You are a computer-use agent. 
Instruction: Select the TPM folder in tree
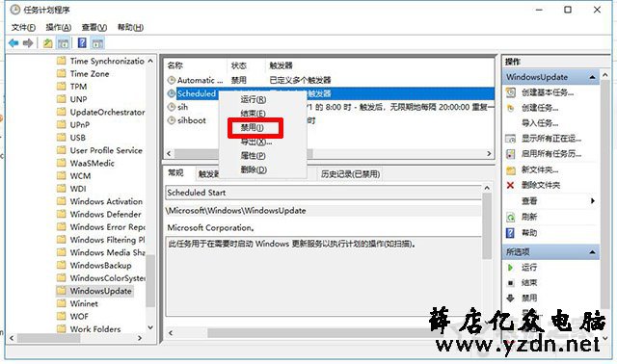[72, 87]
